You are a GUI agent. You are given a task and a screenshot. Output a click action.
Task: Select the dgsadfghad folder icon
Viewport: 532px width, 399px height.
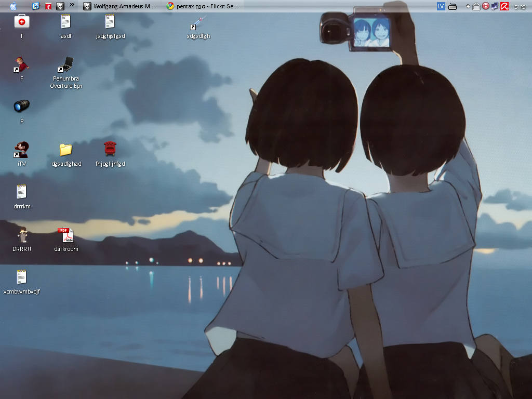pyautogui.click(x=66, y=150)
